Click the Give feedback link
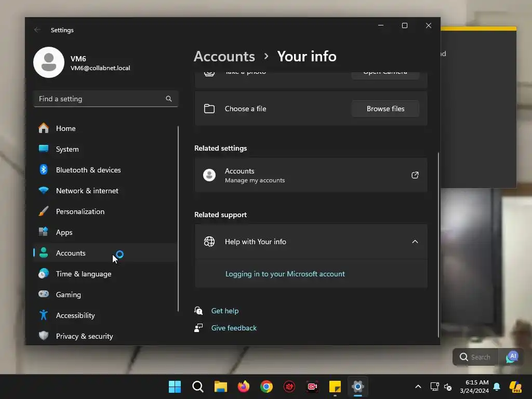This screenshot has height=399, width=532. (234, 328)
